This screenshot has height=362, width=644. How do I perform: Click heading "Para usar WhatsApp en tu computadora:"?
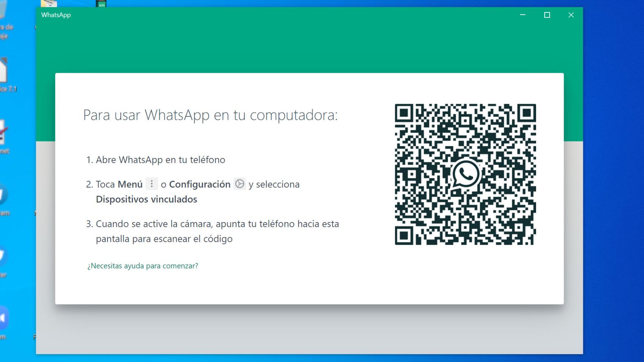(x=210, y=115)
